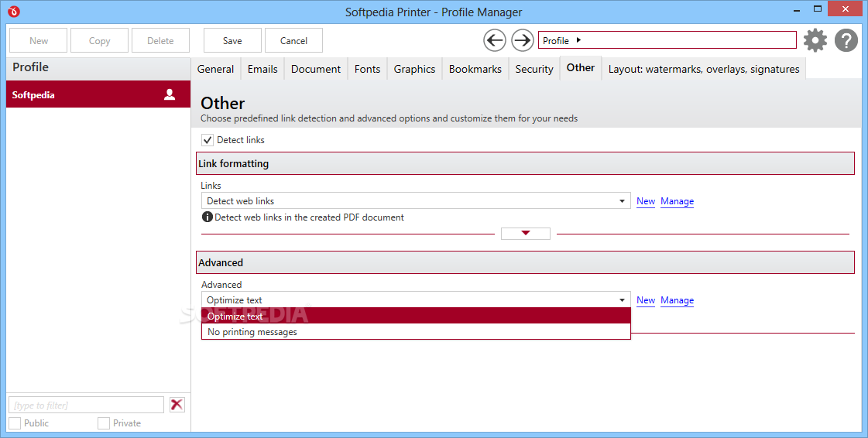Open Layout: watermarks, overlays, signatures tab
868x438 pixels.
[704, 69]
